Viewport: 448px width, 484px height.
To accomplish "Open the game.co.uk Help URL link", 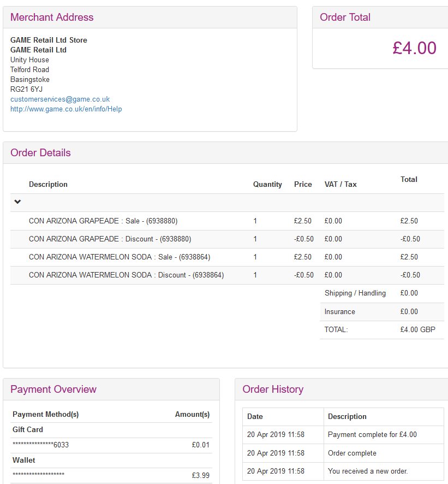I will [x=66, y=109].
